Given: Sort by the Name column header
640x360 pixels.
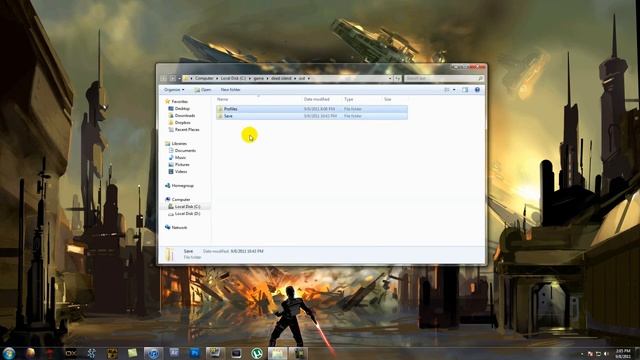Looking at the screenshot, I should (222, 99).
